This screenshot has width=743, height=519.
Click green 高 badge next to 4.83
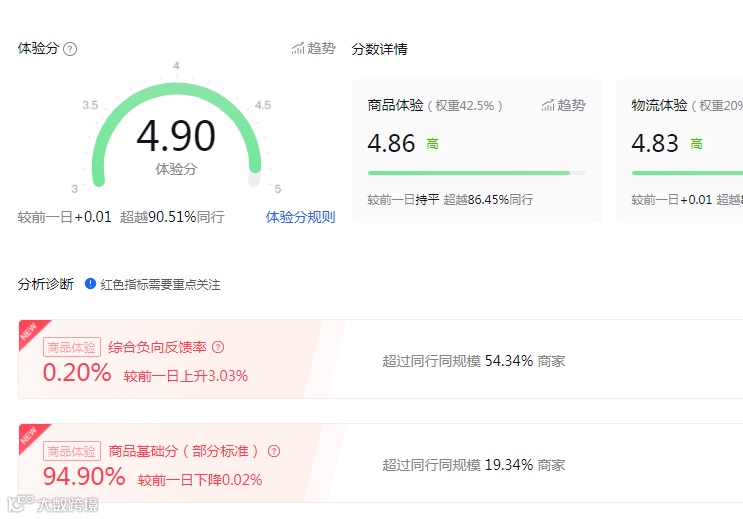click(697, 144)
